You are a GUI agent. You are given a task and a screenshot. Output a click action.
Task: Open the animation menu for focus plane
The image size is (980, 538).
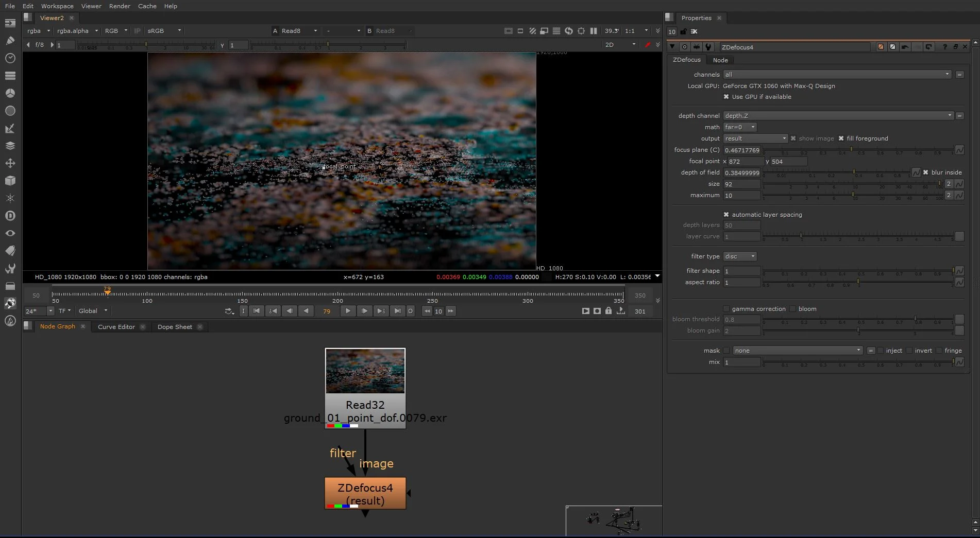tap(959, 150)
